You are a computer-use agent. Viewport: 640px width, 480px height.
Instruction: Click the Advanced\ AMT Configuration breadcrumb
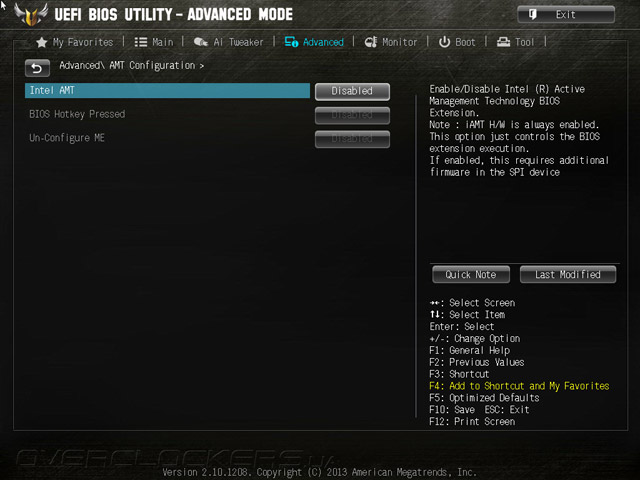[131, 65]
